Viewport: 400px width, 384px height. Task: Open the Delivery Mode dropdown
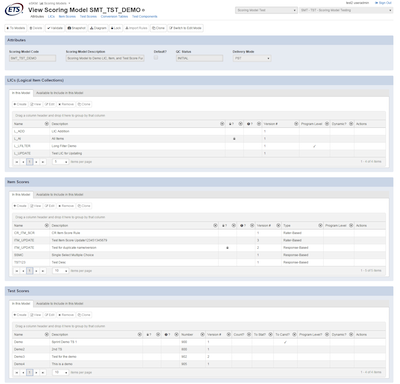(252, 58)
